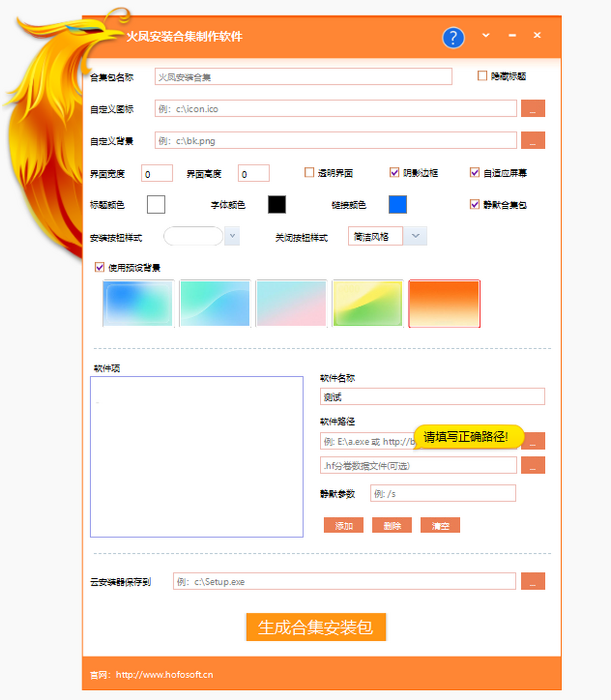Select the blue gradient preset background

(138, 303)
